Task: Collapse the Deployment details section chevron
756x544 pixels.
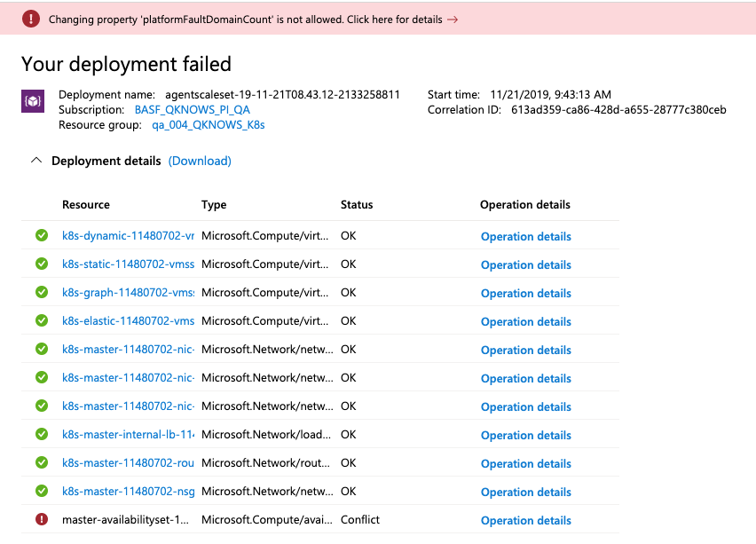Action: (x=36, y=161)
